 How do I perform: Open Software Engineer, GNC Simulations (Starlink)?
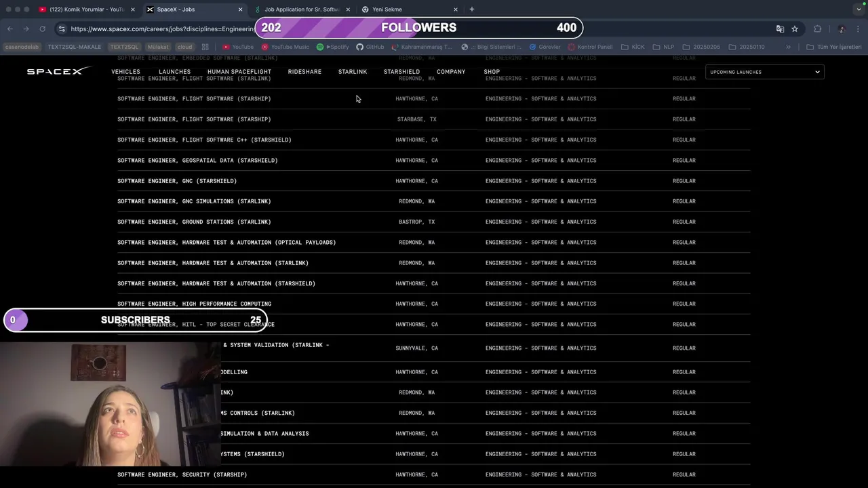click(194, 201)
